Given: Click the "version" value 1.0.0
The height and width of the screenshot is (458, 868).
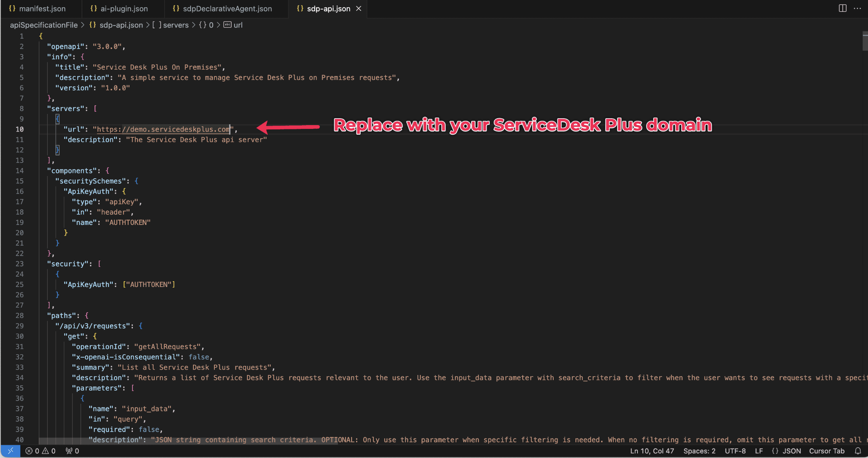Looking at the screenshot, I should (116, 88).
